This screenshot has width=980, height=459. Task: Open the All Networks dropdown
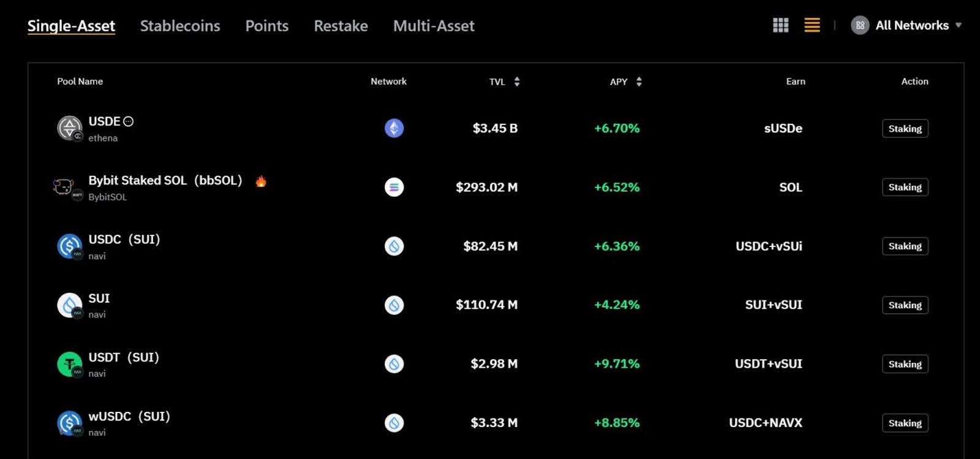pyautogui.click(x=906, y=25)
